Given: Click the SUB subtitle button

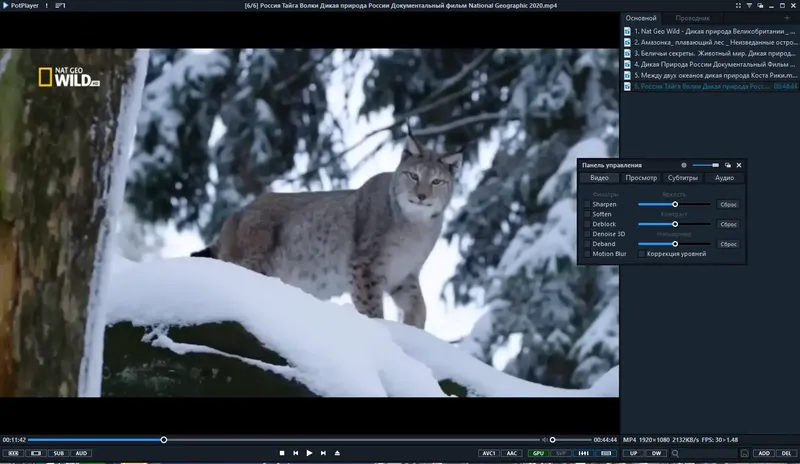Looking at the screenshot, I should coord(59,453).
